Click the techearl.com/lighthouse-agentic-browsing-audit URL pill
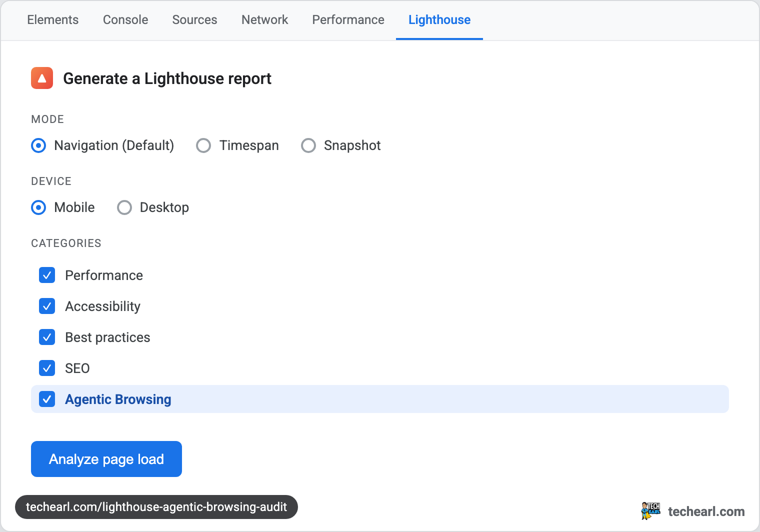This screenshot has height=532, width=760. pyautogui.click(x=156, y=507)
